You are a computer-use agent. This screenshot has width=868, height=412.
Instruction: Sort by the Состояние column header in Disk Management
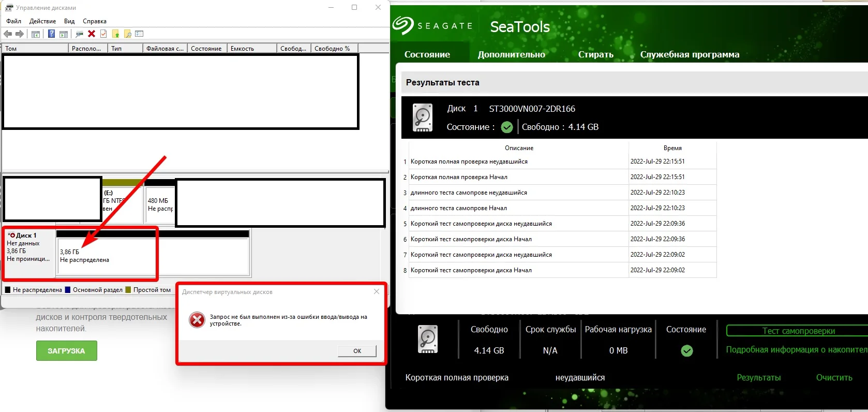207,49
